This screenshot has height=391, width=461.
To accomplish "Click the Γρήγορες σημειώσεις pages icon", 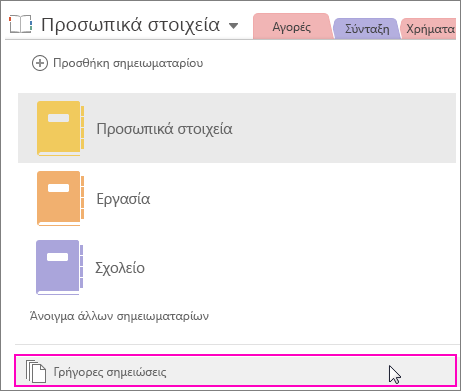I will coord(36,371).
